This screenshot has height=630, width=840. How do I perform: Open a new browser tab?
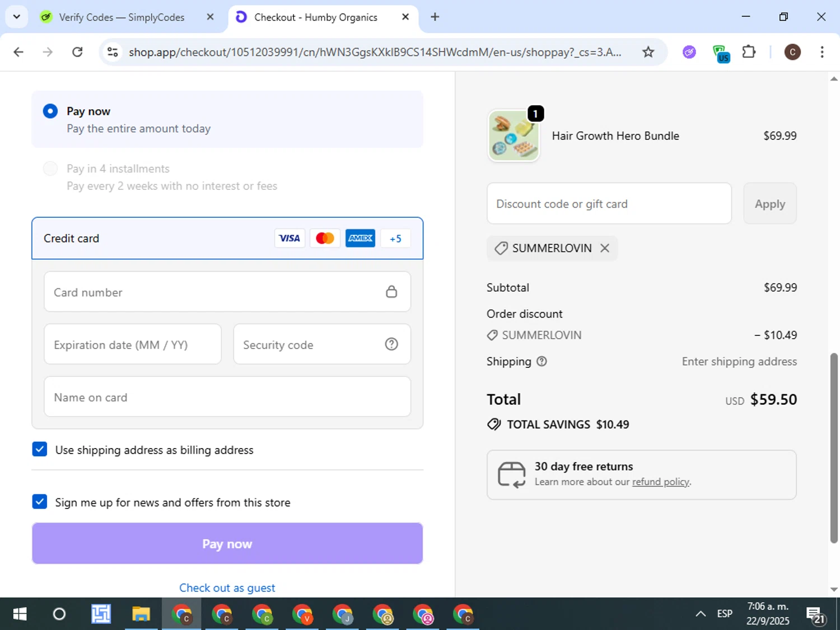[x=435, y=17]
